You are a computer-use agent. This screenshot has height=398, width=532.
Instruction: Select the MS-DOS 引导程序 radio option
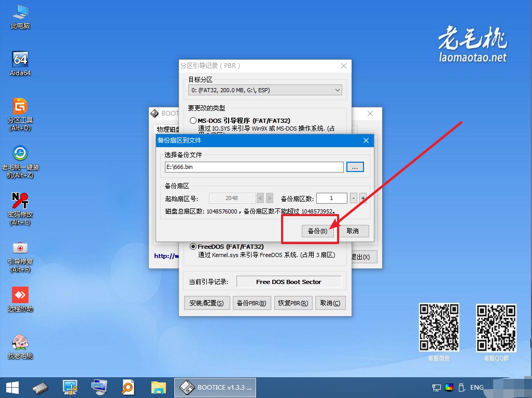[193, 120]
